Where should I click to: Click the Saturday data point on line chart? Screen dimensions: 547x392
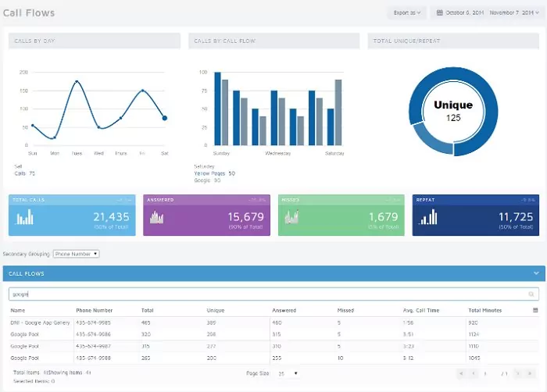click(x=164, y=118)
